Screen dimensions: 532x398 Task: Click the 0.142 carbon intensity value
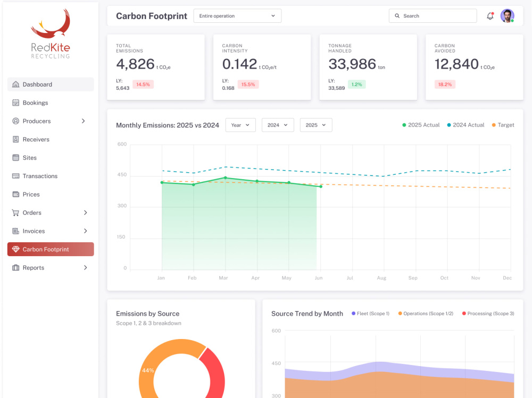239,64
